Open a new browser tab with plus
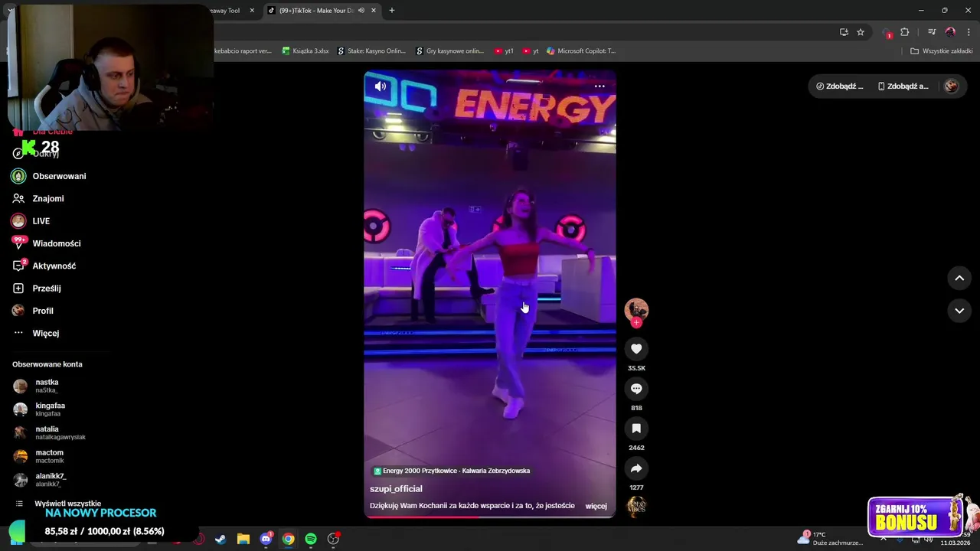This screenshot has width=980, height=551. (x=392, y=11)
